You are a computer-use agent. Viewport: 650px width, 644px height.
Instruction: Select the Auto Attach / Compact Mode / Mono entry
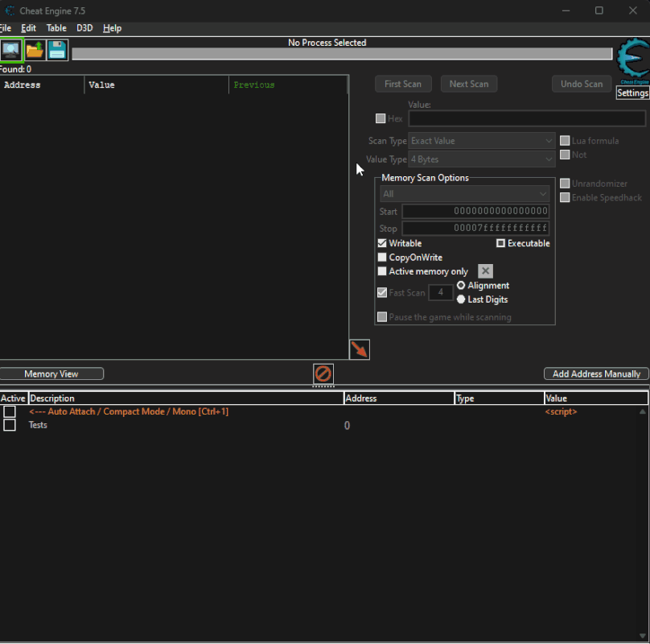pyautogui.click(x=129, y=411)
